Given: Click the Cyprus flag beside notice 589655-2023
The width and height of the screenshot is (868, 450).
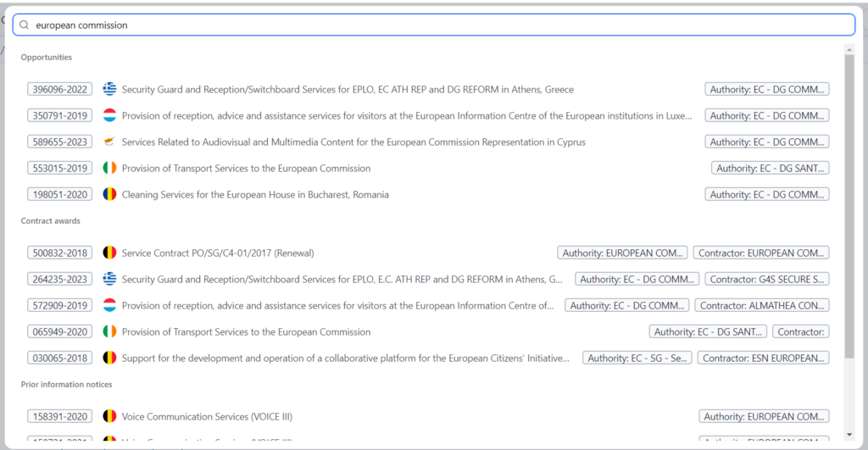Looking at the screenshot, I should pyautogui.click(x=109, y=142).
